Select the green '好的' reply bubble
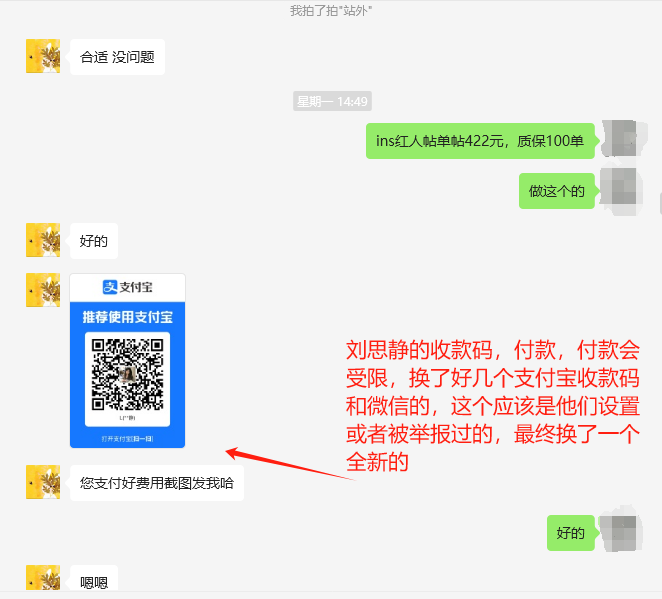Viewport: 662px width, 599px height. (571, 533)
